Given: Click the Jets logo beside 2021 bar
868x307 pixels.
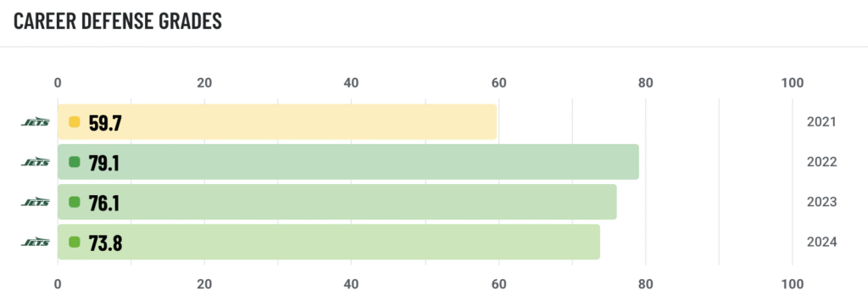Looking at the screenshot, I should [x=35, y=122].
